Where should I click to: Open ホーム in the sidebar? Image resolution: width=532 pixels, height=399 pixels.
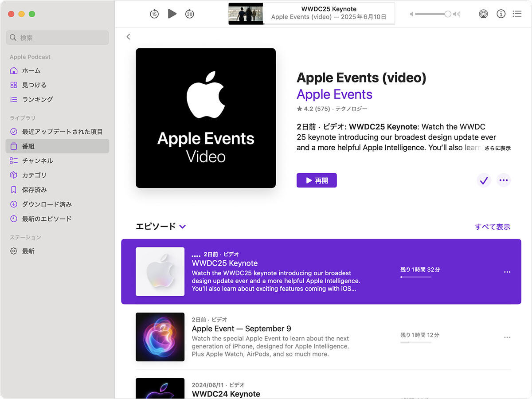57,70
